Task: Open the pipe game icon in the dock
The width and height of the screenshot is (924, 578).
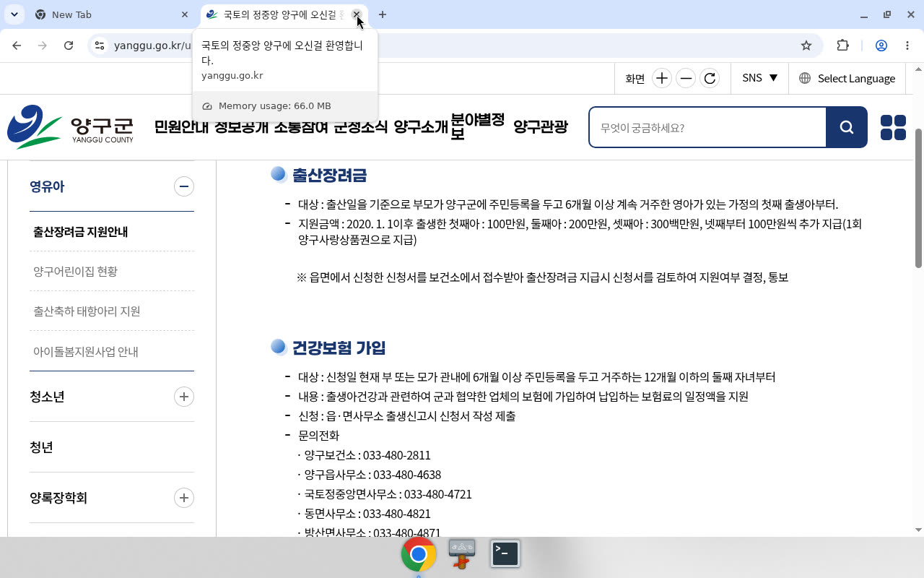Action: tap(462, 553)
